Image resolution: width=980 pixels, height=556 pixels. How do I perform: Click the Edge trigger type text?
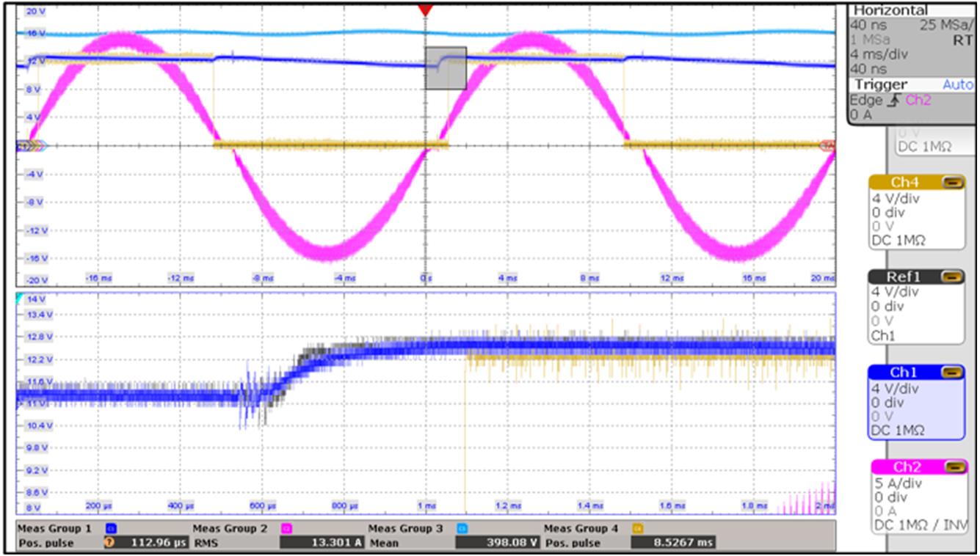click(867, 100)
